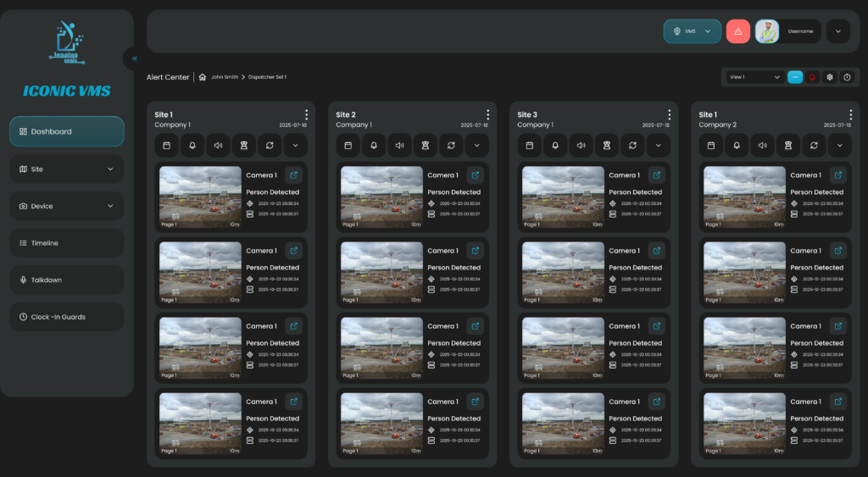Screen dimensions: 868x477
Task: Click the speaker icon in the Site 2 card
Action: (x=399, y=145)
